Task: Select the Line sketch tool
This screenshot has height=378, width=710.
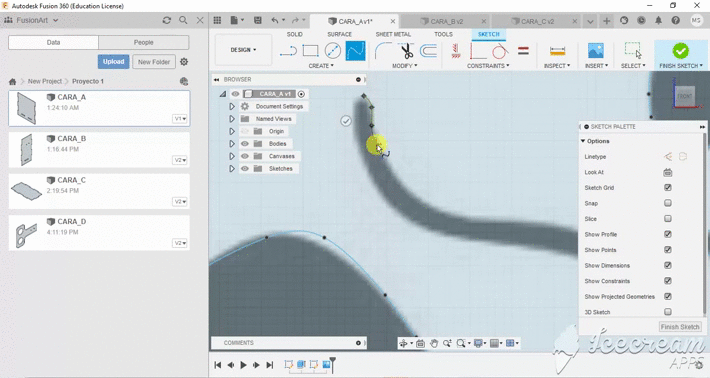Action: 288,51
